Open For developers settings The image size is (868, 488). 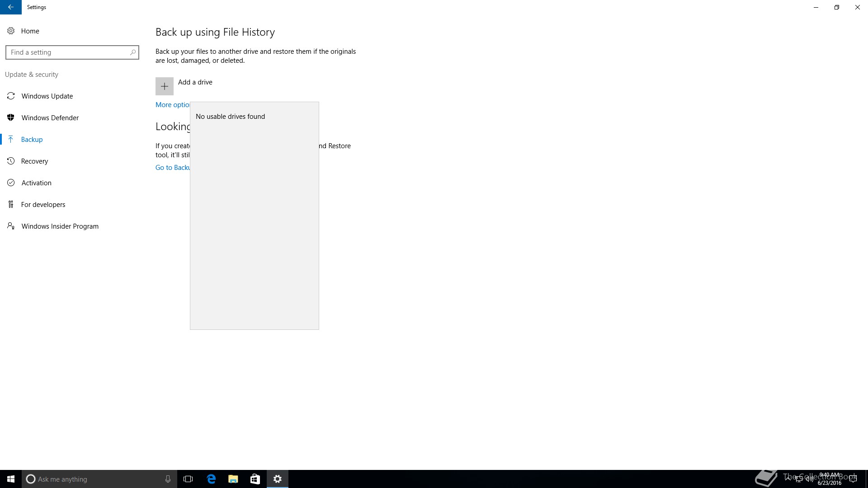point(43,205)
